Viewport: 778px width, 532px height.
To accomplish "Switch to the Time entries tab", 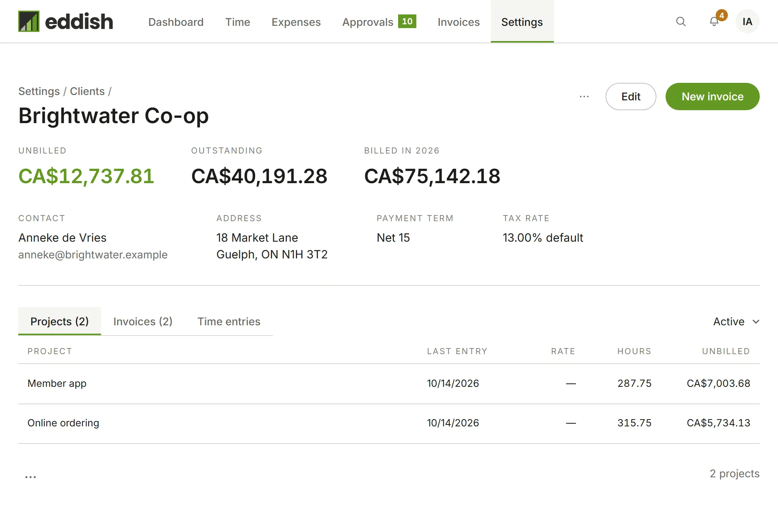I will click(229, 321).
